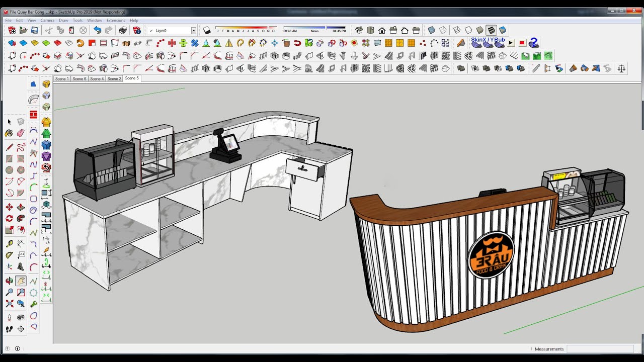
Task: Click the scales icon in toolbar
Action: 621,68
